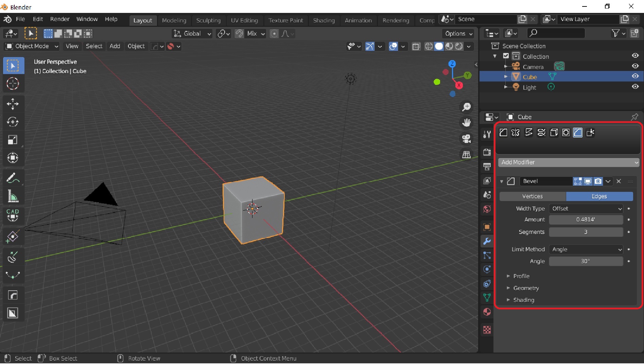Select the Annotate pencil tool

pos(13,178)
